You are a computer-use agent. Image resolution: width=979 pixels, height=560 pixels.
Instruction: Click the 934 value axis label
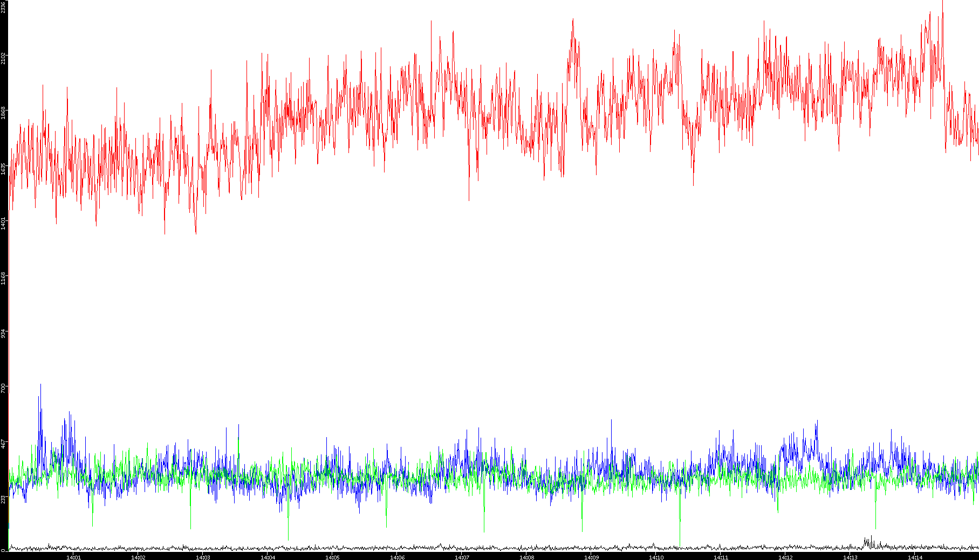[3, 334]
